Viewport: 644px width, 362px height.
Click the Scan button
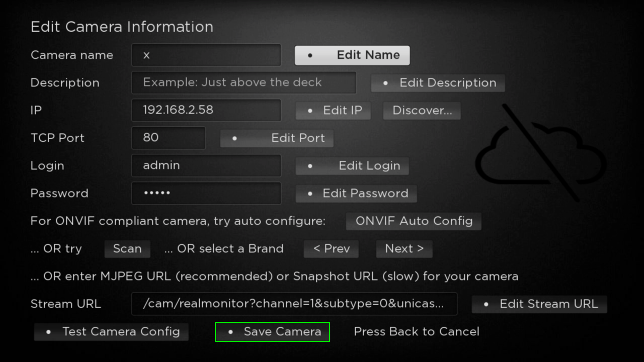click(x=127, y=249)
